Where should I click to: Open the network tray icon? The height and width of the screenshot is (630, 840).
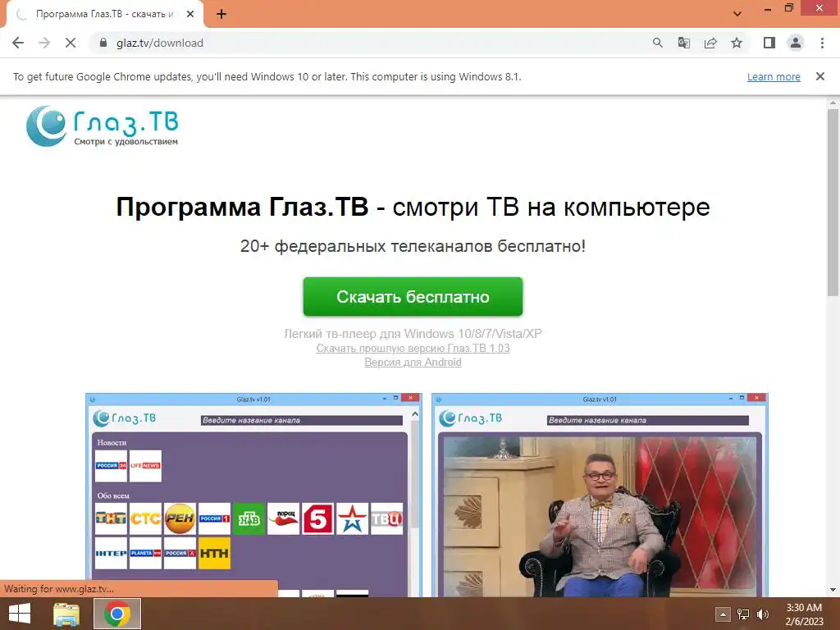(743, 614)
